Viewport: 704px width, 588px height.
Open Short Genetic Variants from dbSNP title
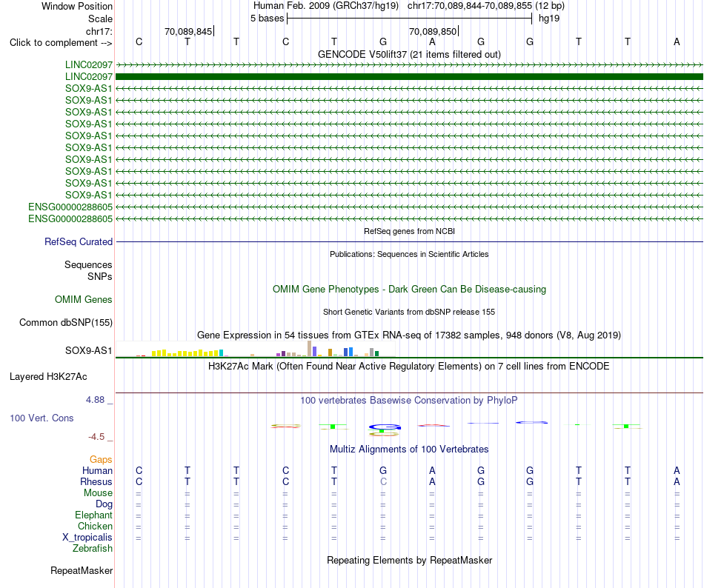pos(409,312)
